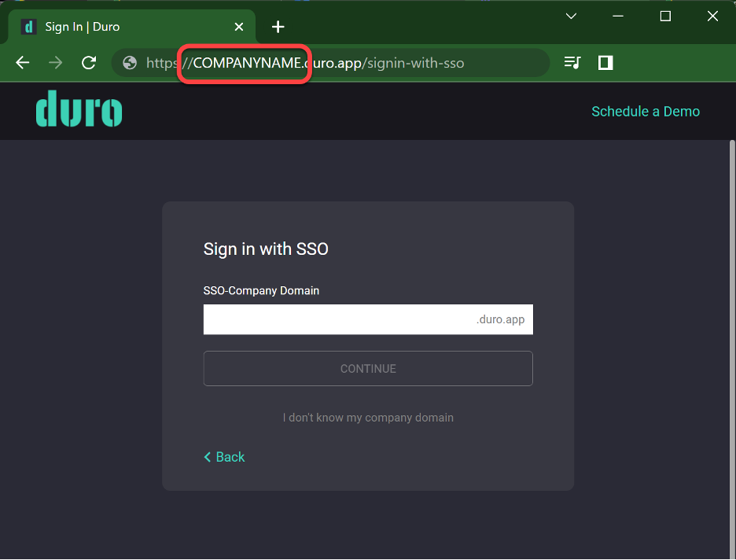Open the Schedule a Demo link
The width and height of the screenshot is (736, 560).
646,111
